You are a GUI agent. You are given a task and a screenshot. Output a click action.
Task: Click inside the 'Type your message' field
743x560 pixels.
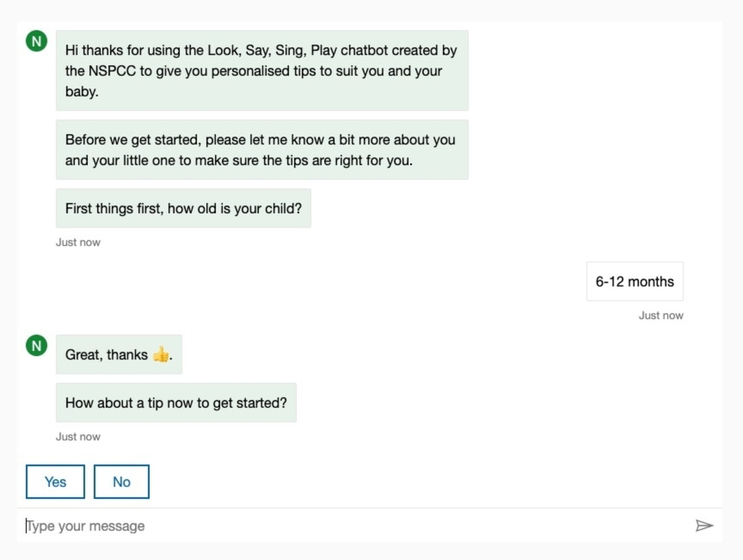[149, 525]
